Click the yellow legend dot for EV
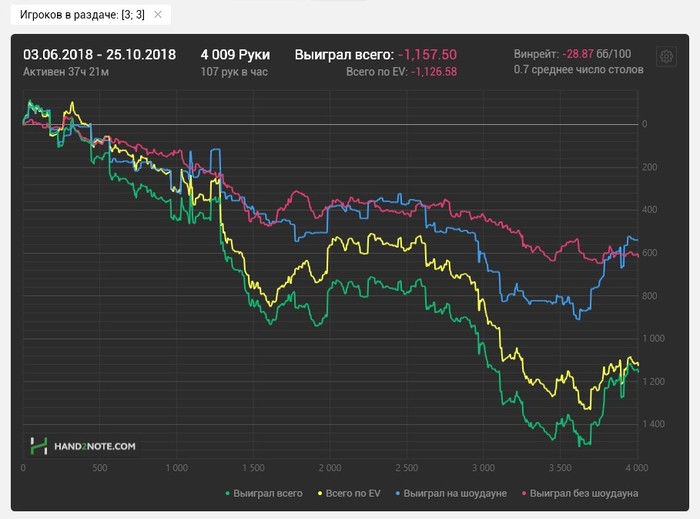The height and width of the screenshot is (519, 700). [x=320, y=494]
